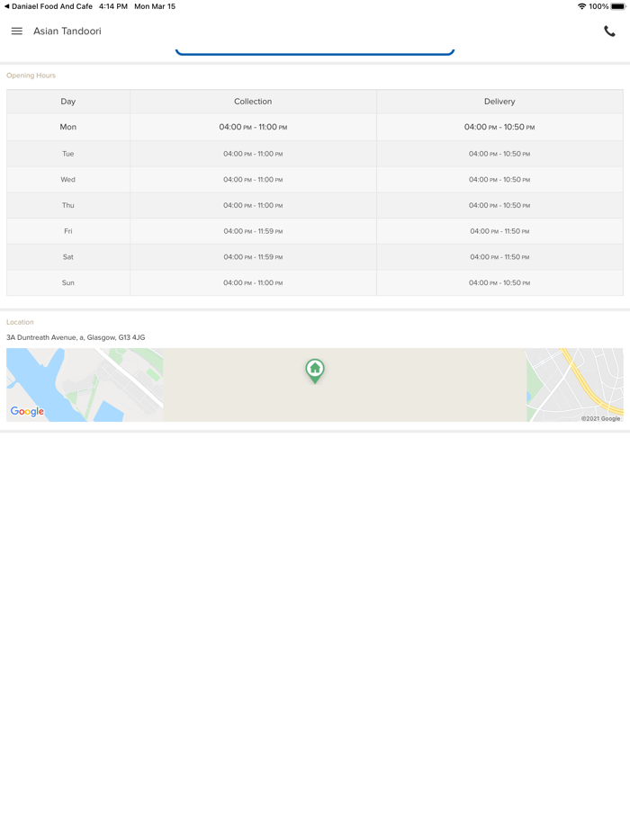The height and width of the screenshot is (840, 630).
Task: Tap the green home map marker
Action: (314, 370)
